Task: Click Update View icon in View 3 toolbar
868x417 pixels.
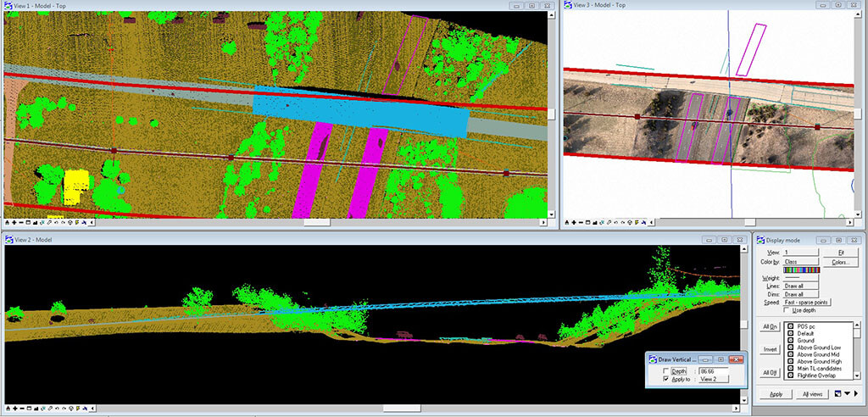Action: click(566, 223)
